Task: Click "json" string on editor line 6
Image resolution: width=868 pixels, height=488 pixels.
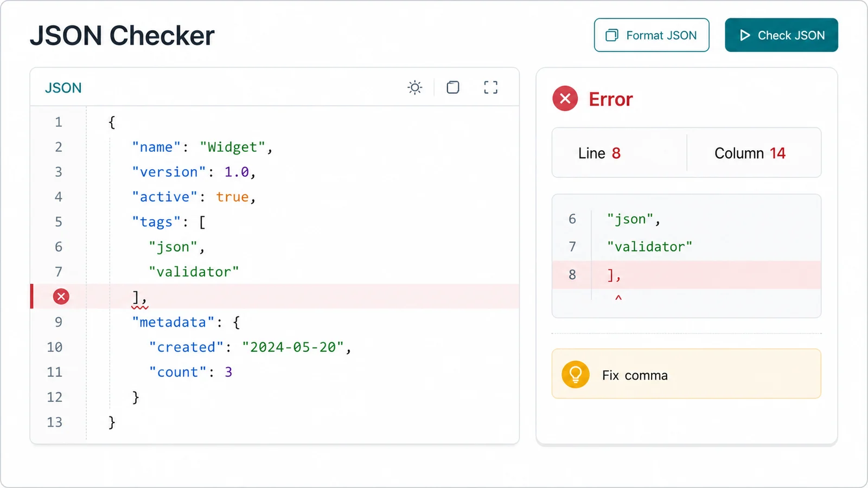Action: click(173, 247)
